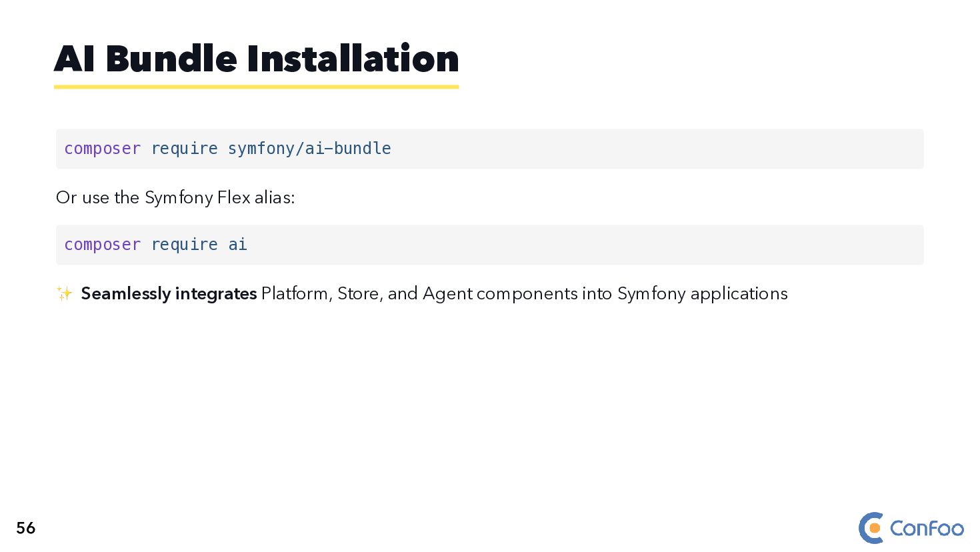
Task: Click the bold "Seamlessly integrates" text
Action: [x=169, y=293]
